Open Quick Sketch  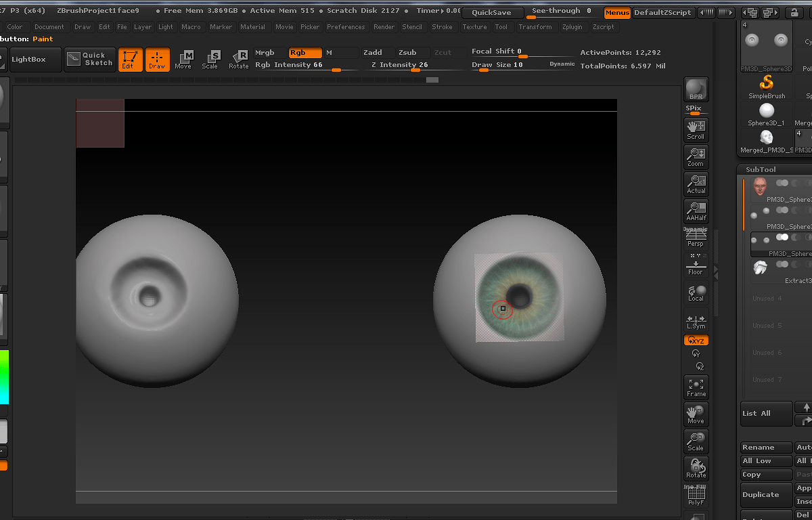click(x=90, y=60)
